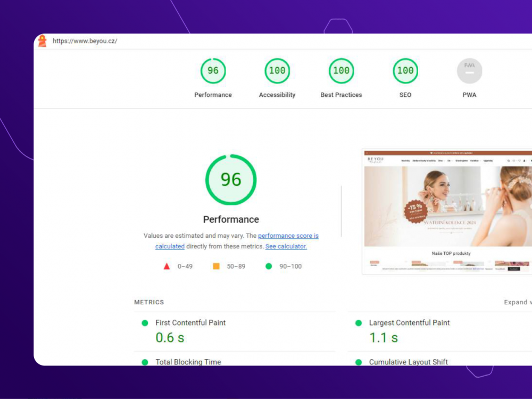Click the orange square 50–89 legend icon
The width and height of the screenshot is (532, 399).
216,266
